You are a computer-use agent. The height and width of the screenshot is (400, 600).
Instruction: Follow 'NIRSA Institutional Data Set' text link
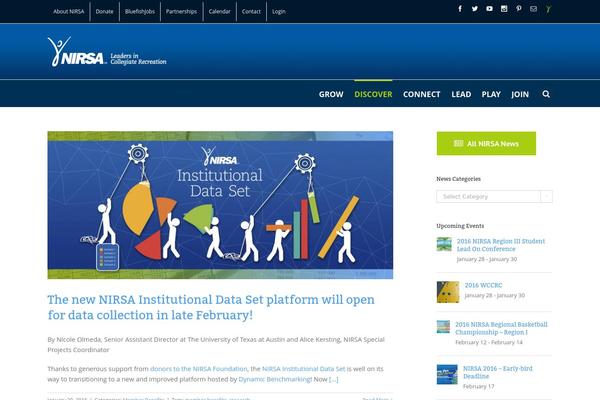[x=303, y=369]
